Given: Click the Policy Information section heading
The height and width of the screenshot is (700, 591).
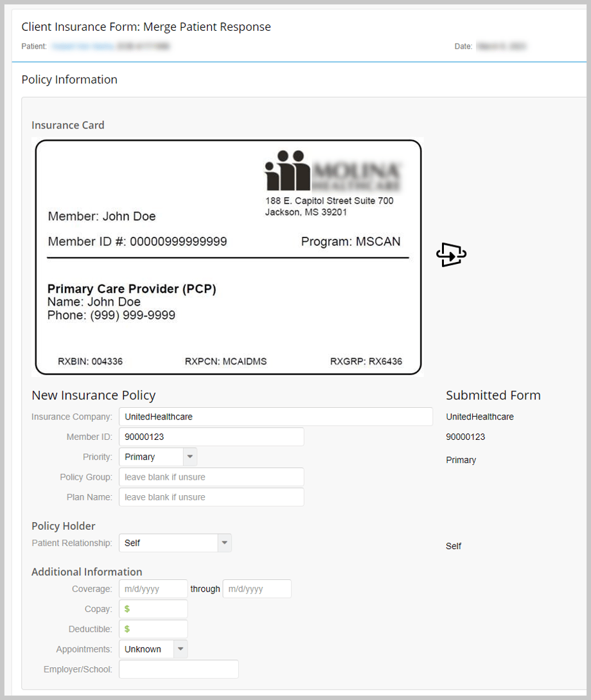Looking at the screenshot, I should point(69,79).
